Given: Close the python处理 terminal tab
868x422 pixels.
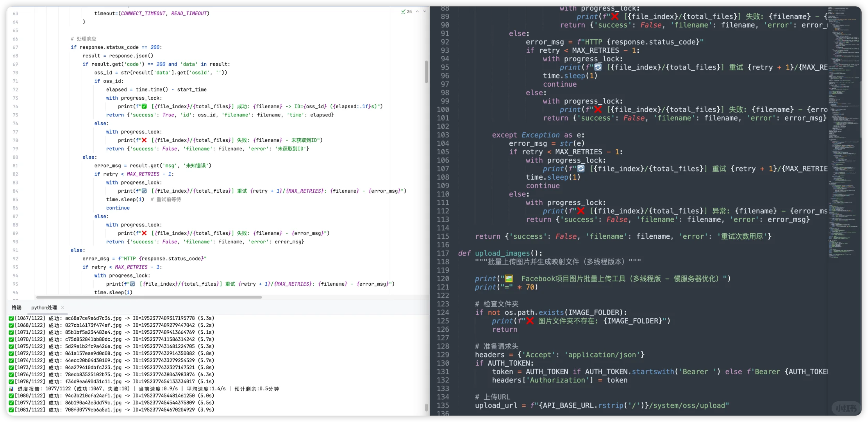Looking at the screenshot, I should point(63,308).
